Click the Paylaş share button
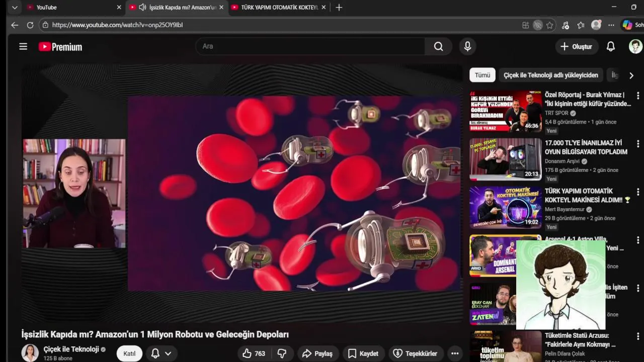The height and width of the screenshot is (362, 644). coord(317,353)
